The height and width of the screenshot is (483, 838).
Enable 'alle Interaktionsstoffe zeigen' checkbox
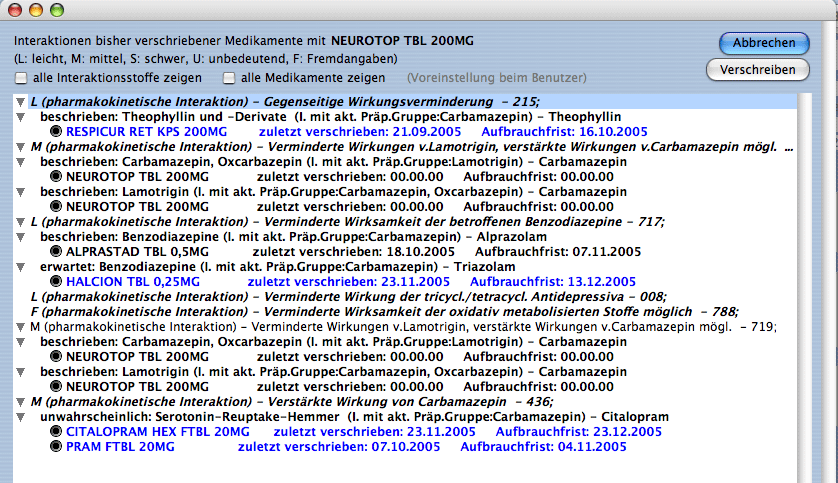21,78
